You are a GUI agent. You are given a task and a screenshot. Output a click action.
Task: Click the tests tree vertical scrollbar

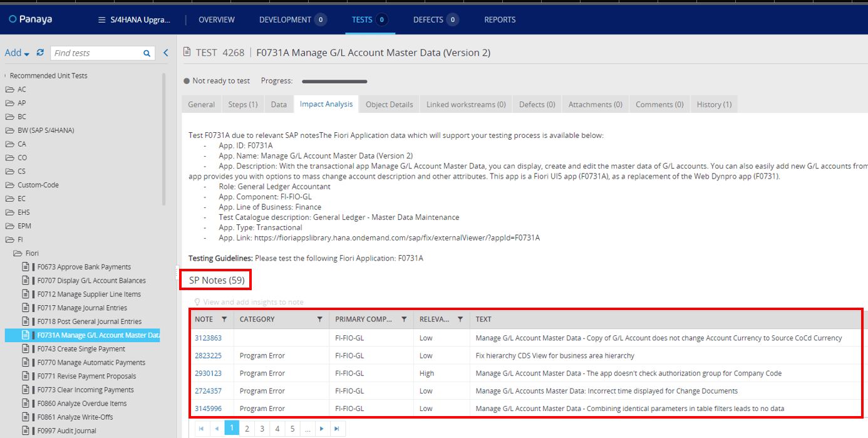pos(164,139)
